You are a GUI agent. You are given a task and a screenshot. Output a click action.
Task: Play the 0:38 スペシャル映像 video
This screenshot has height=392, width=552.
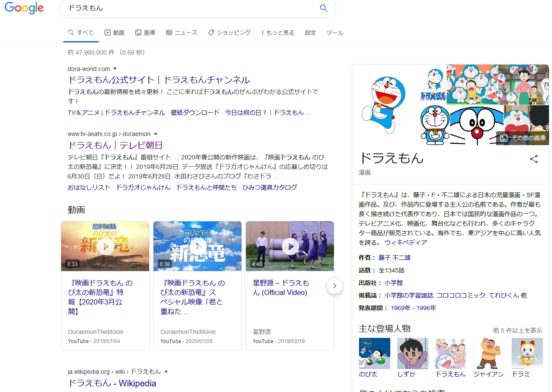point(197,246)
